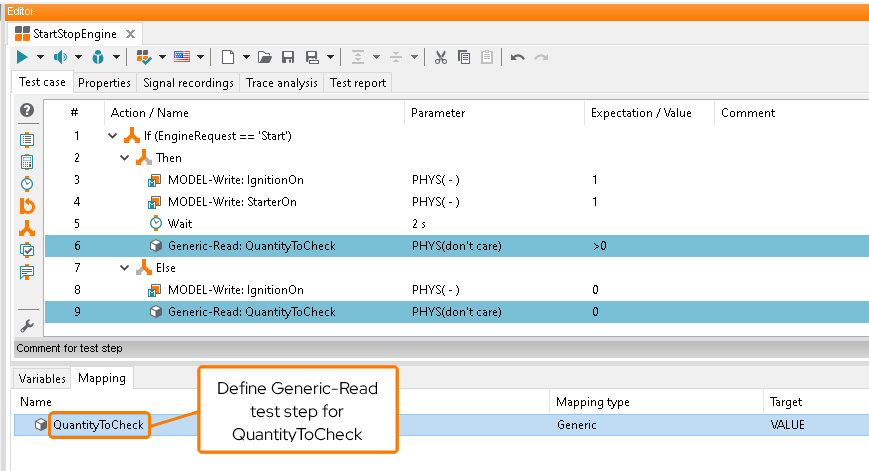Click the open folder icon
The image size is (869, 471).
point(265,57)
